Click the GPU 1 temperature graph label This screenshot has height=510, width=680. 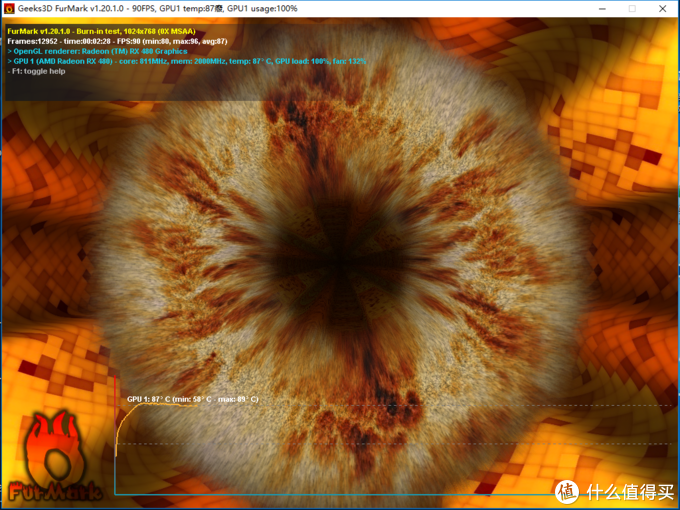[x=192, y=399]
